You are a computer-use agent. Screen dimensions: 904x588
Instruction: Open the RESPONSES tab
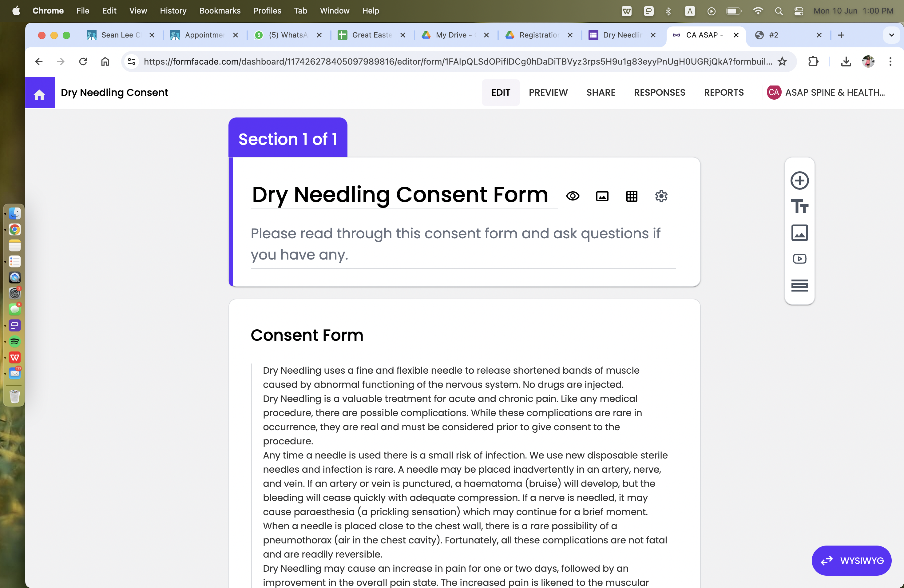pyautogui.click(x=659, y=93)
